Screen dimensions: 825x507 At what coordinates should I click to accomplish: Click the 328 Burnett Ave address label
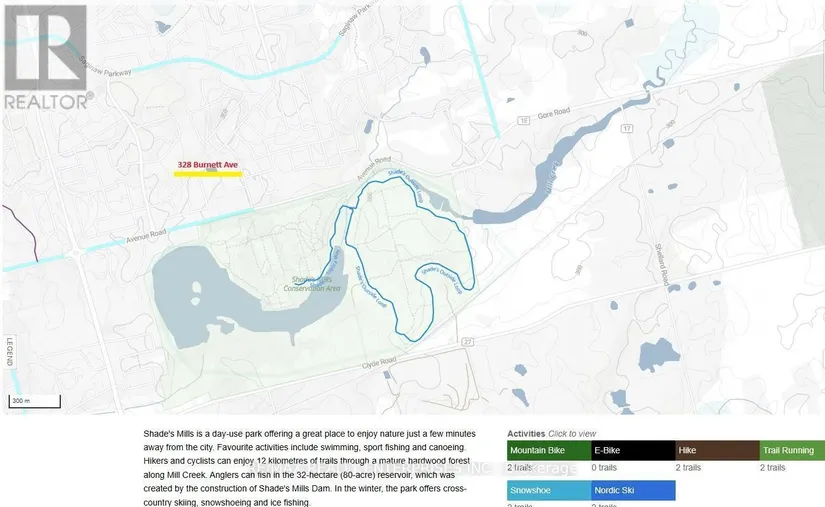(x=208, y=164)
